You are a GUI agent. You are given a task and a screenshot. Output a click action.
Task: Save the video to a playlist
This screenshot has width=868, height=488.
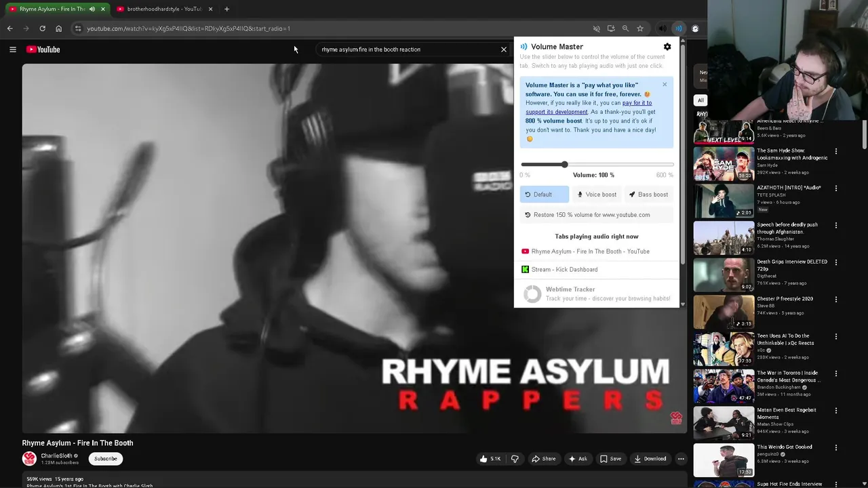610,459
